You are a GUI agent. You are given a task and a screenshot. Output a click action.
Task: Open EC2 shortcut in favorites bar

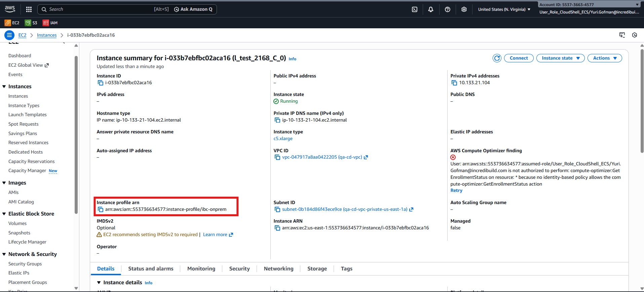click(x=12, y=23)
